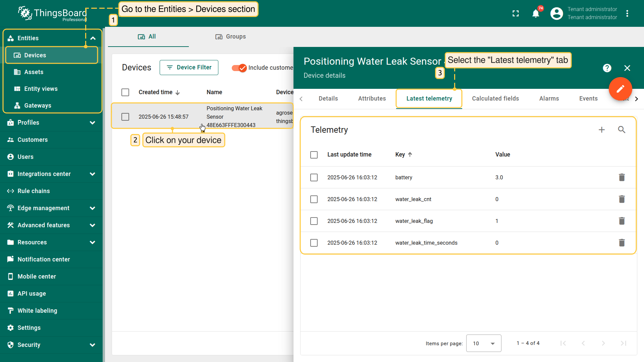644x362 pixels.
Task: Open the notifications bell with 74 alerts
Action: coord(535,13)
